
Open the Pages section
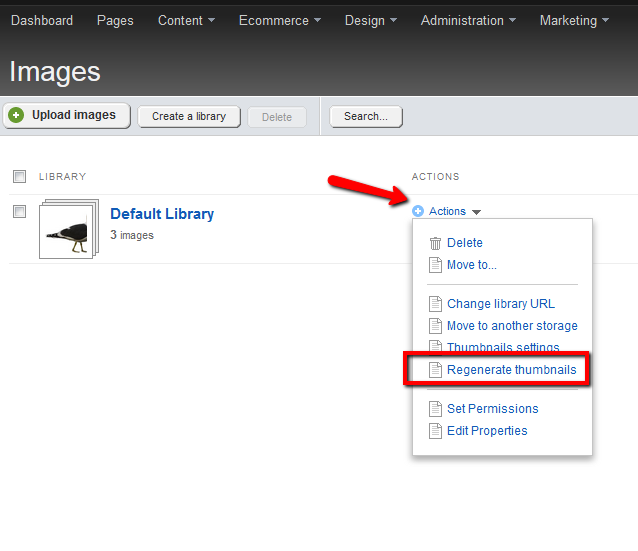115,20
